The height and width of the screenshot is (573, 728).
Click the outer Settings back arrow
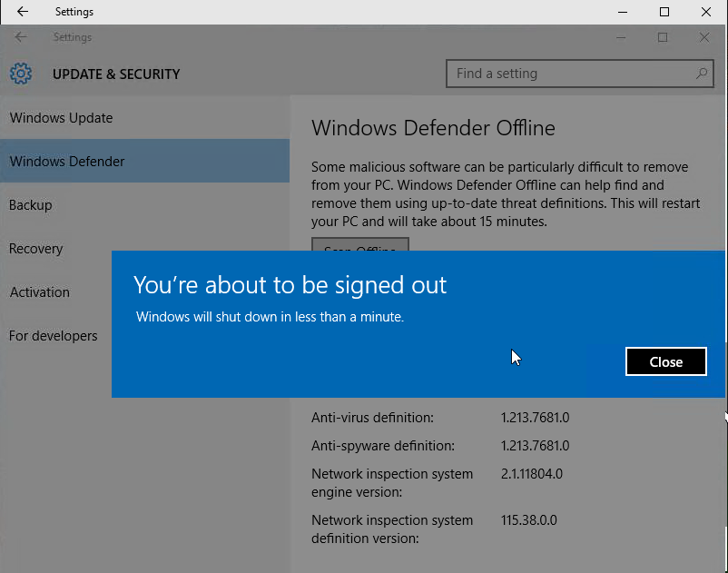click(23, 12)
